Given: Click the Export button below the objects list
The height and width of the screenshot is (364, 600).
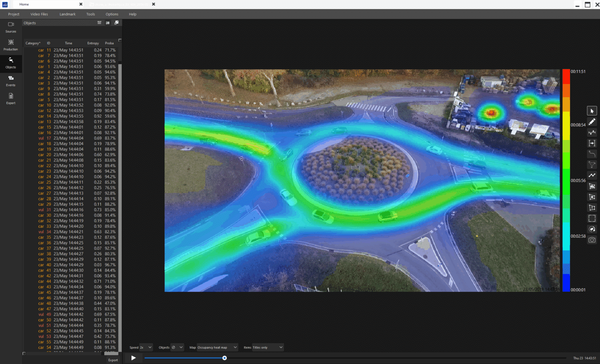Looking at the screenshot, I should 113,360.
